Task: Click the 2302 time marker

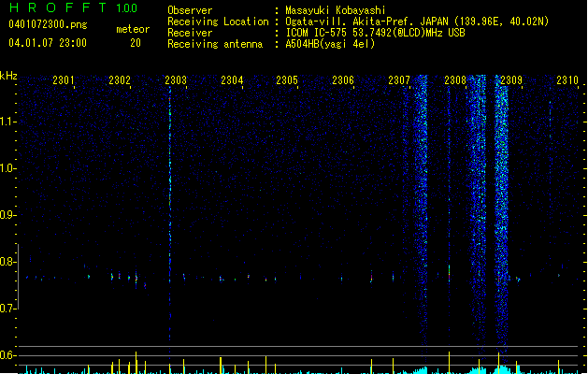Action: pos(120,80)
